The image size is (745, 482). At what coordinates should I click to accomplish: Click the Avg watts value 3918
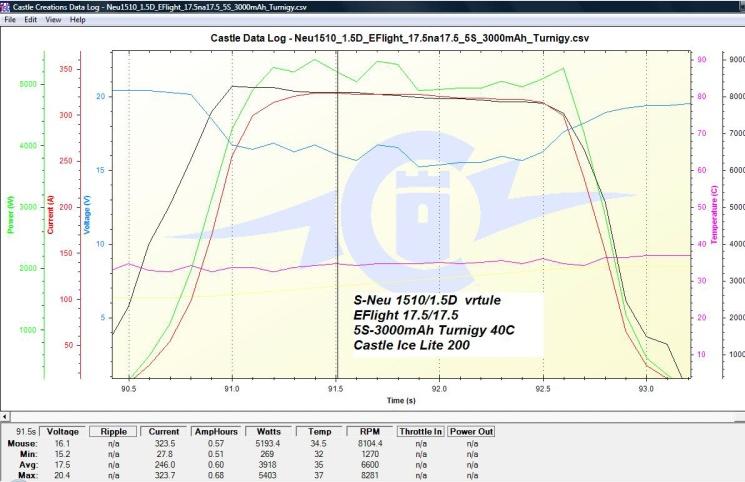[267, 465]
